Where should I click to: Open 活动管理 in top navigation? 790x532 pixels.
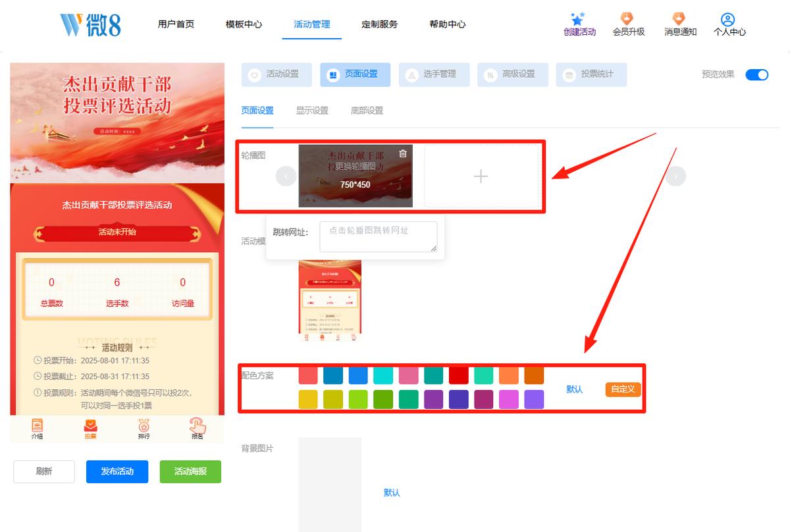coord(312,24)
